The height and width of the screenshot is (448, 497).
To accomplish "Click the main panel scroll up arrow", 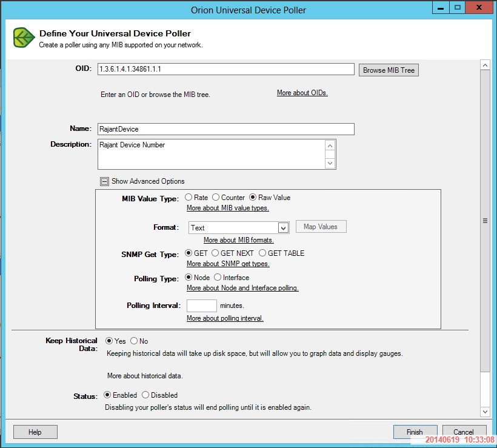I will click(x=485, y=65).
